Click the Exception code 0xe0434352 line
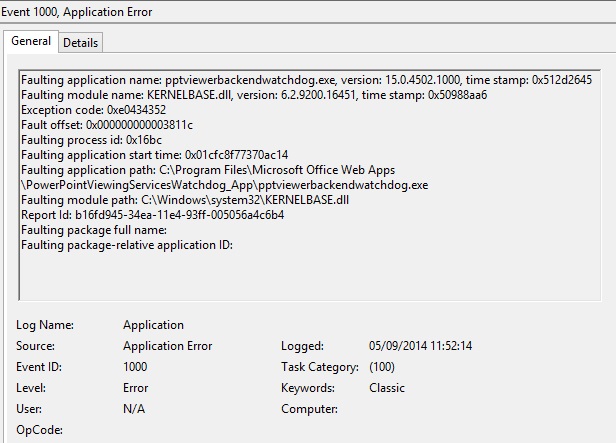Screen dimensions: 616x443 pos(94,110)
